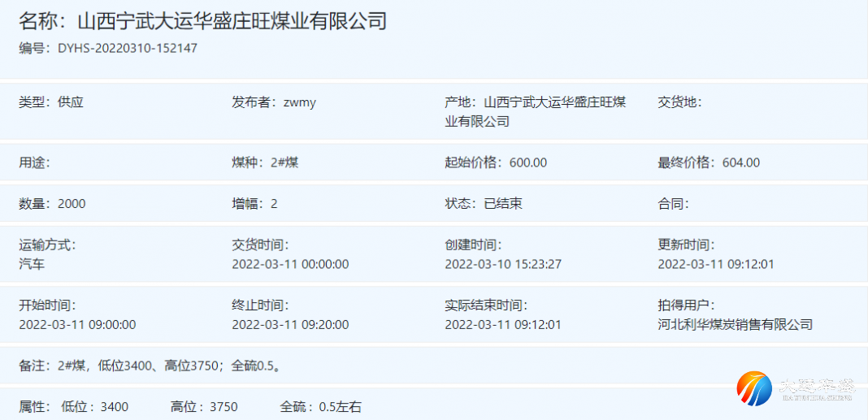Click the final price 604.00
Image resolution: width=868 pixels, height=420 pixels.
tap(741, 162)
